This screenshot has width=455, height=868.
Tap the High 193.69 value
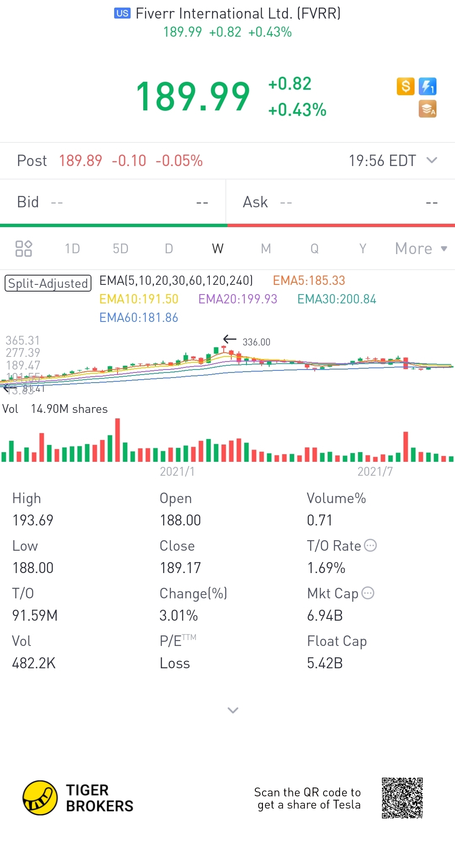pyautogui.click(x=33, y=520)
